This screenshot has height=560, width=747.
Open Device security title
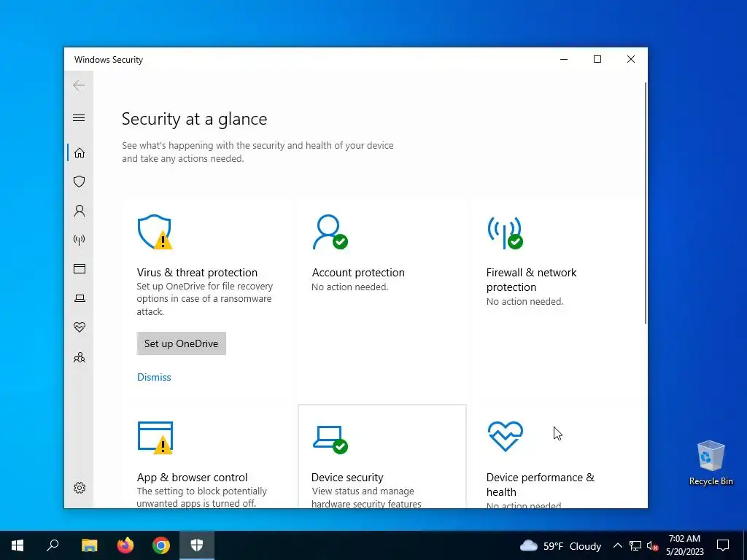click(x=347, y=477)
